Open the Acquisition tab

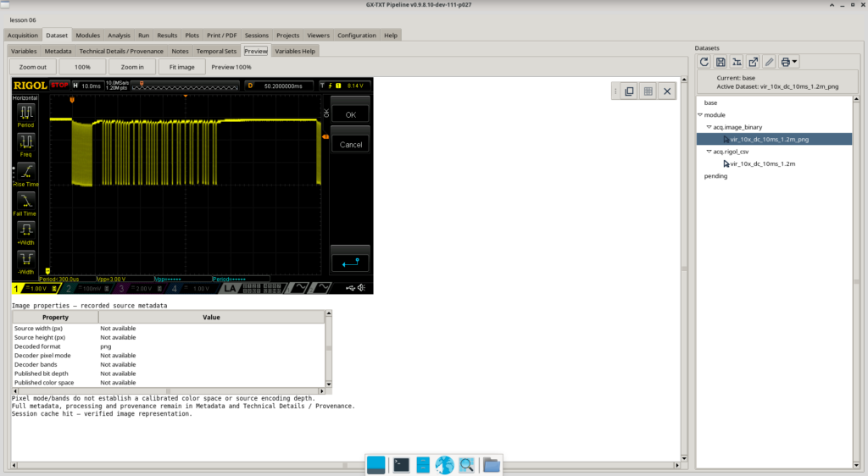coord(23,36)
